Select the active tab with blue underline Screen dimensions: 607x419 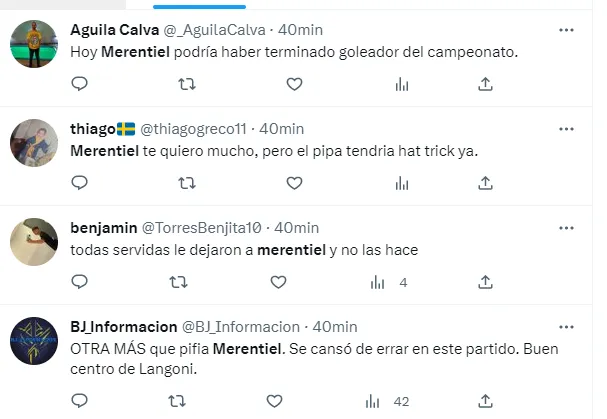[199, 5]
